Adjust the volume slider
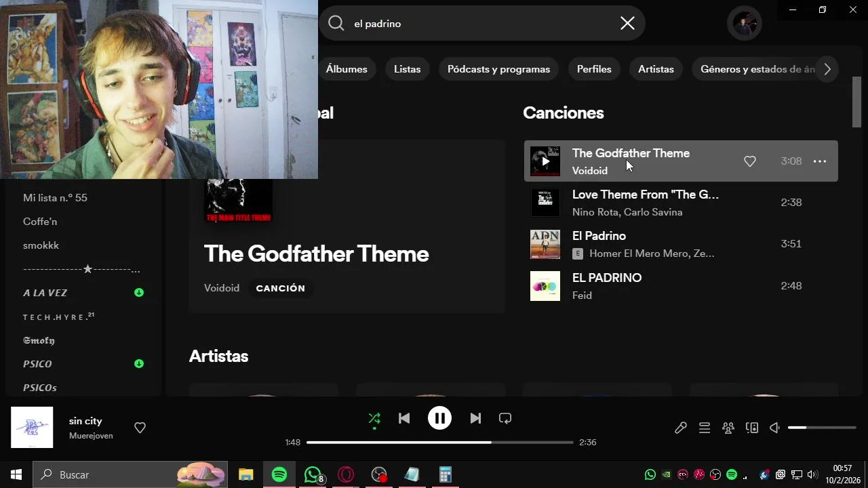 (x=822, y=428)
